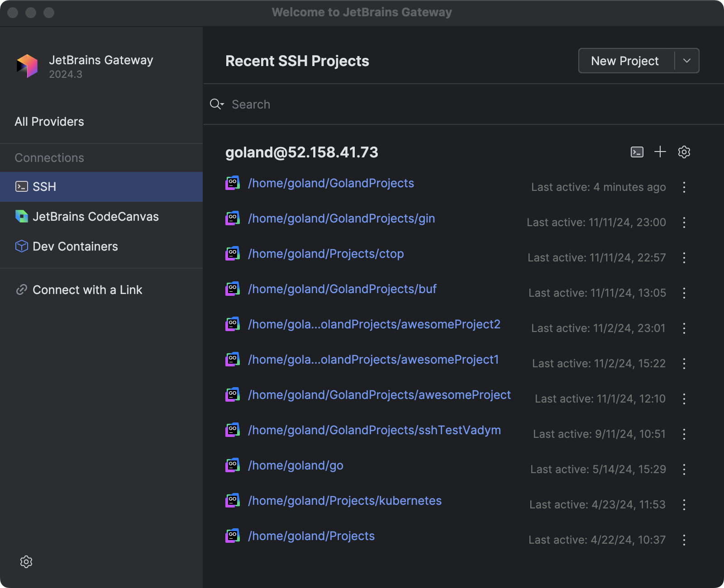Viewport: 724px width, 588px height.
Task: Open connection settings gear for goland host
Action: point(684,152)
